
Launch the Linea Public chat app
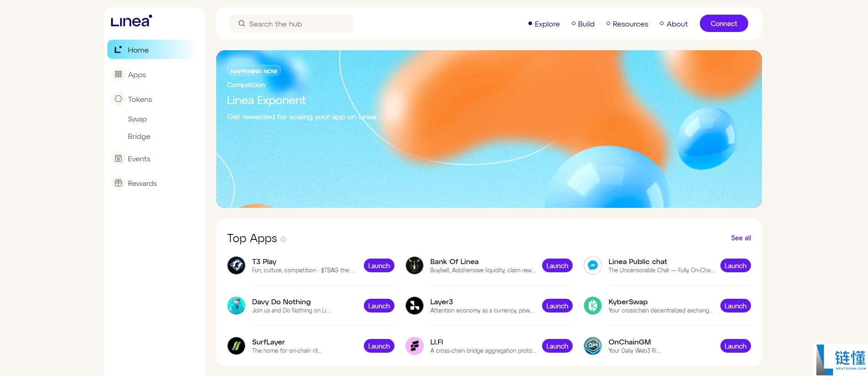735,265
